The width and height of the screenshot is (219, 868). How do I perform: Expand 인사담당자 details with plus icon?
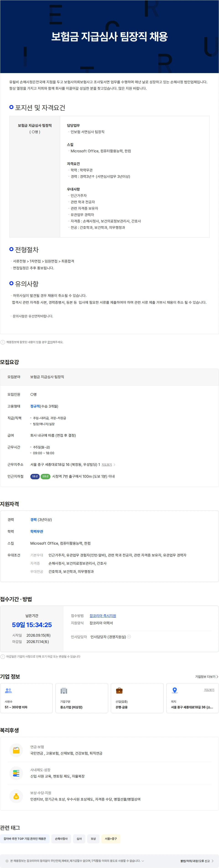129,636
